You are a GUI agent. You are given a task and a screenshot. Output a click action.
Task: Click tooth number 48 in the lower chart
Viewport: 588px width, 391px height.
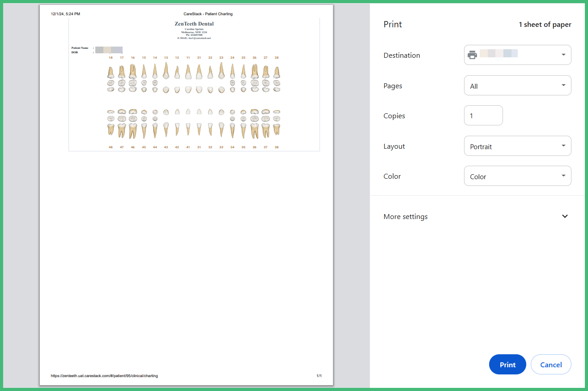click(x=111, y=146)
